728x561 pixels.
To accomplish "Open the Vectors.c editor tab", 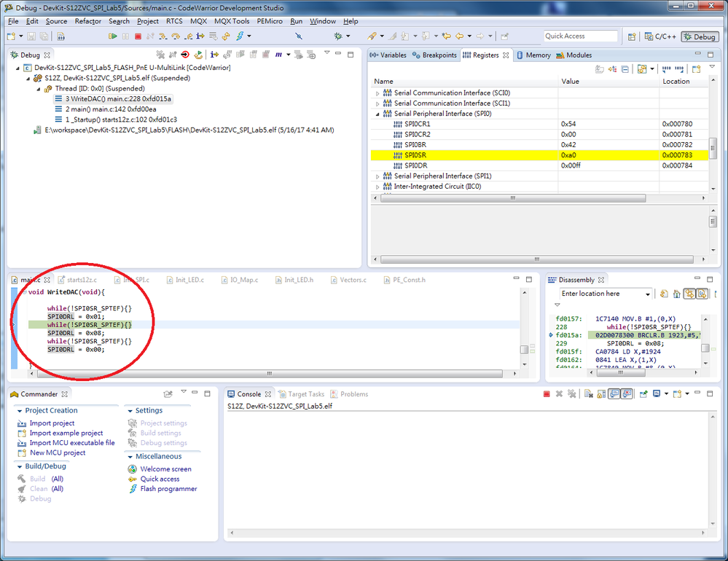I will 348,280.
